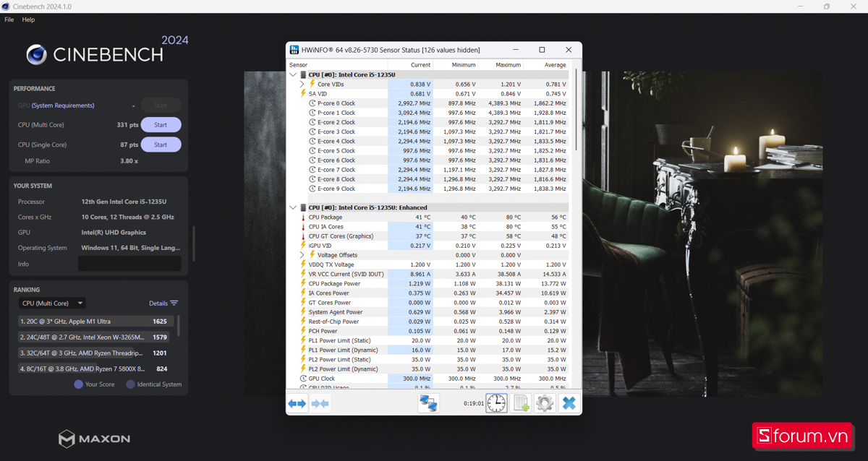Maximize the HWiNFO sensor window
The width and height of the screenshot is (868, 461).
pyautogui.click(x=542, y=50)
